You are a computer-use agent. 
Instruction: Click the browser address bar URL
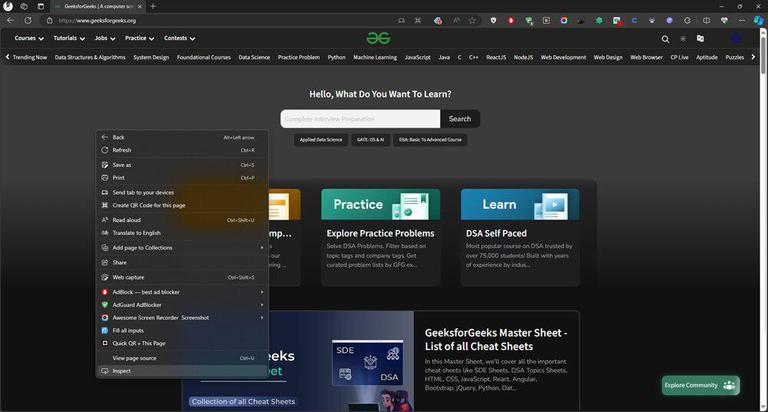click(97, 21)
